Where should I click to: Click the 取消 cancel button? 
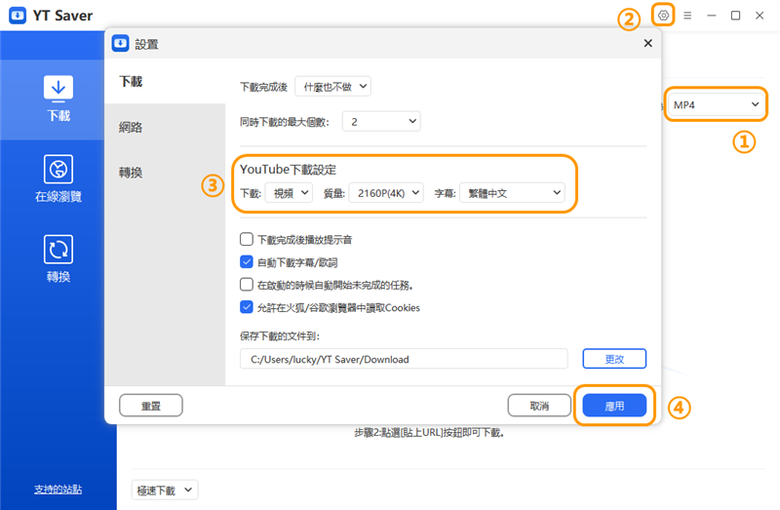539,406
